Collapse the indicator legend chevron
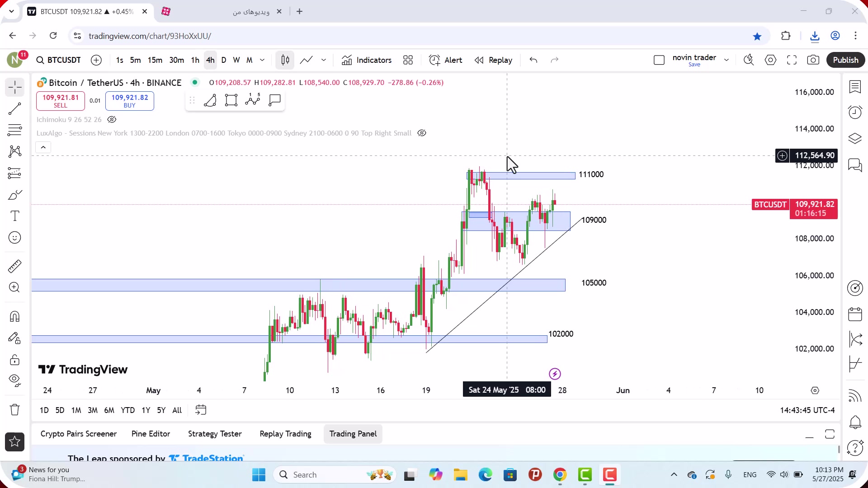The height and width of the screenshot is (488, 868). coord(43,147)
